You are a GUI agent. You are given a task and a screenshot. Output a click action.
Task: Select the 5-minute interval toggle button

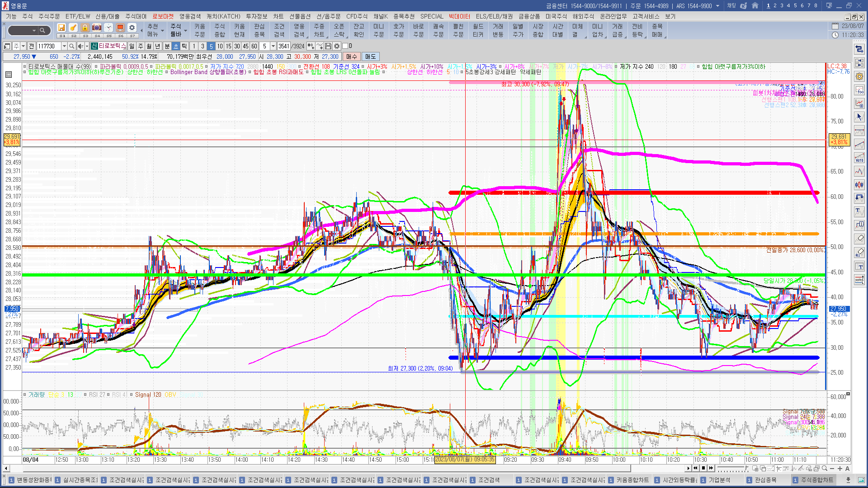click(211, 46)
